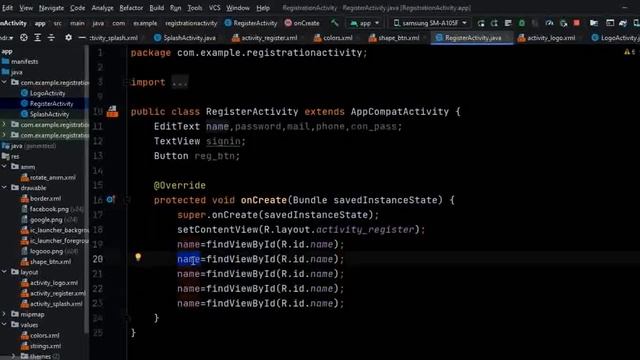Click the intention lightbulb on line 20
The width and height of the screenshot is (640, 360).
point(138,257)
